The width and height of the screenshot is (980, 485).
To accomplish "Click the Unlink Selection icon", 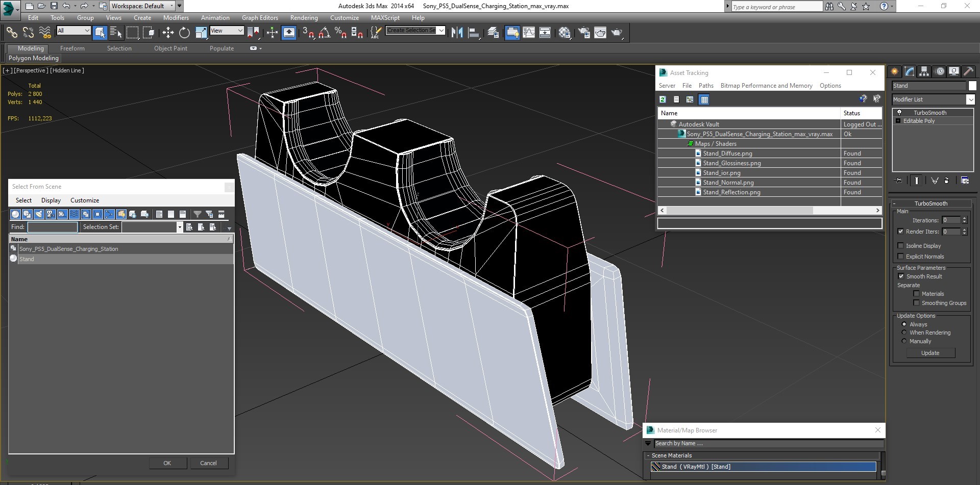I will pos(29,33).
